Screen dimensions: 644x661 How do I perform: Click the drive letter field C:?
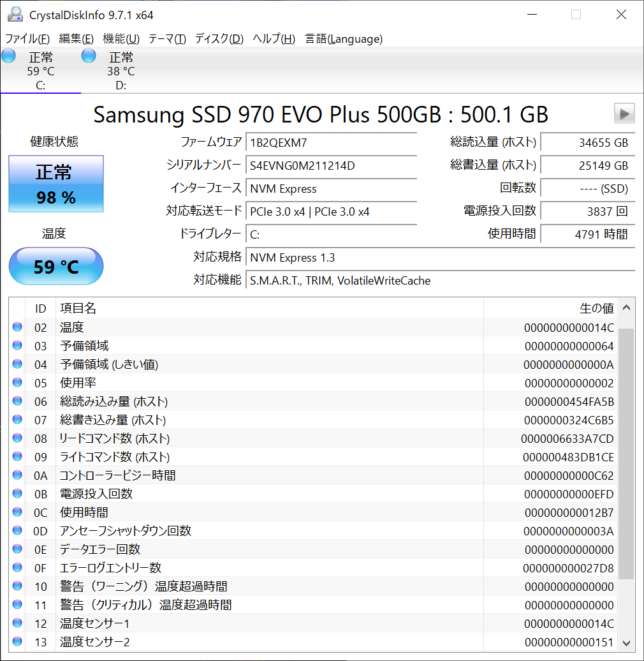click(x=331, y=234)
